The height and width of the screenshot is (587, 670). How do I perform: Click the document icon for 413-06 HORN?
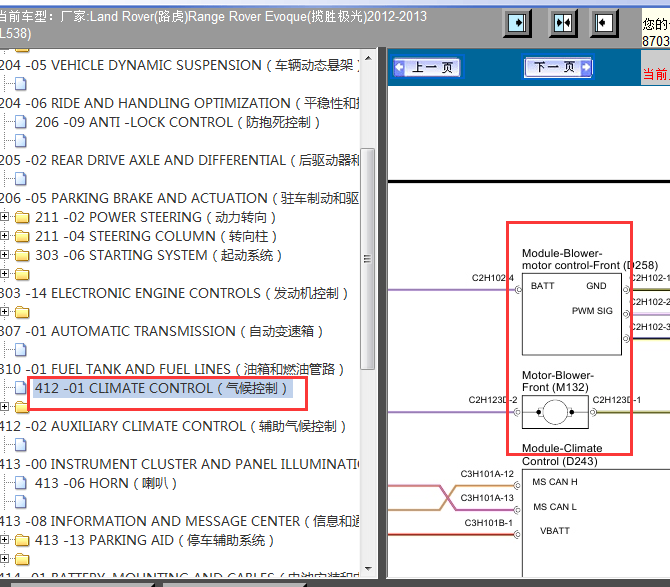tap(21, 483)
